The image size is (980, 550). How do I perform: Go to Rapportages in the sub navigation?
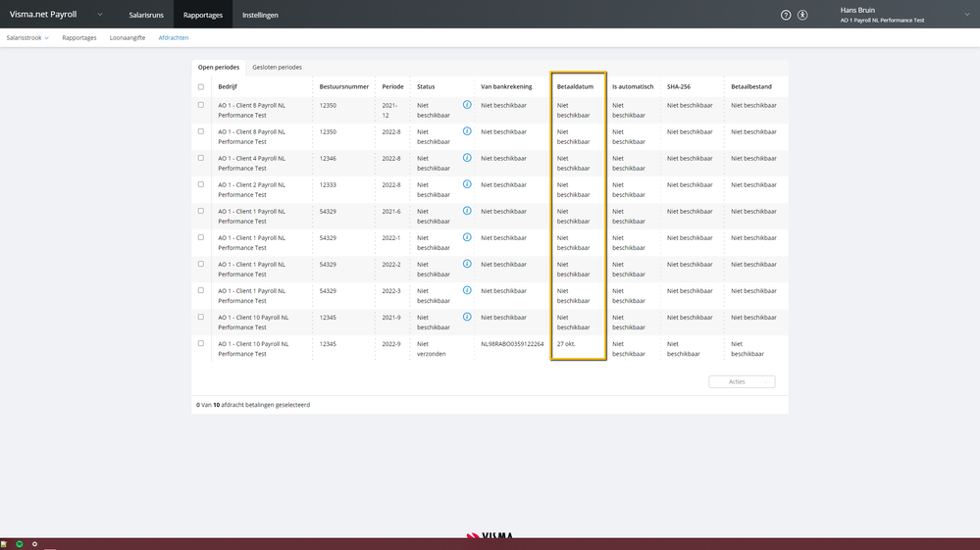[79, 37]
